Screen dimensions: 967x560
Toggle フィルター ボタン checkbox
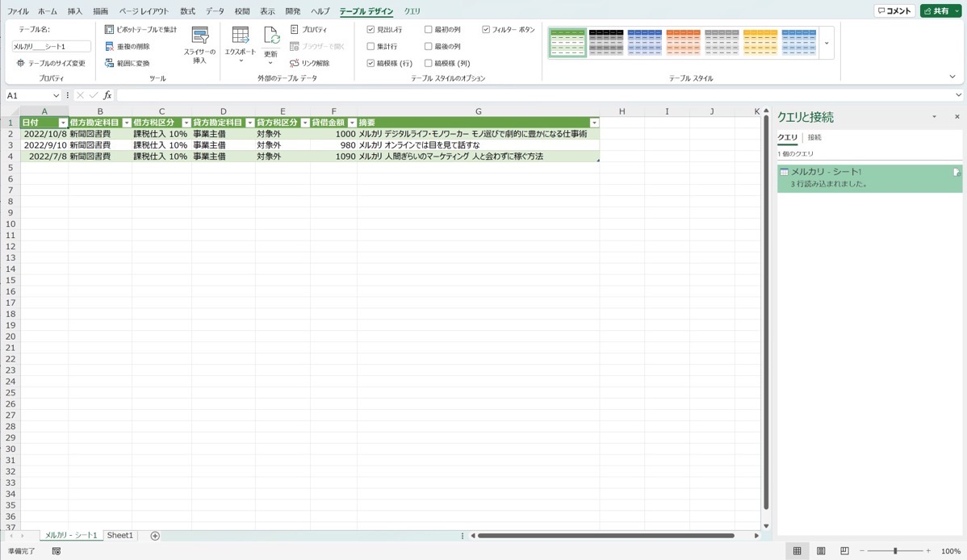pyautogui.click(x=486, y=30)
